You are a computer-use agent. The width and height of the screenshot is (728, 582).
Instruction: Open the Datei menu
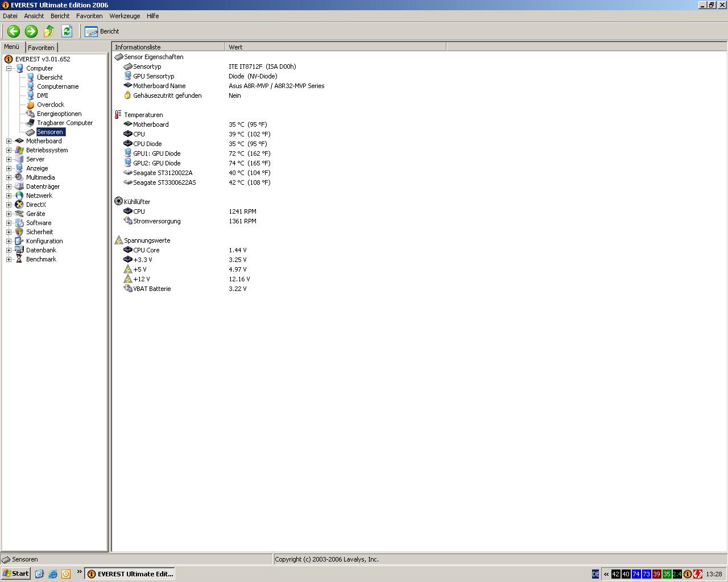10,16
